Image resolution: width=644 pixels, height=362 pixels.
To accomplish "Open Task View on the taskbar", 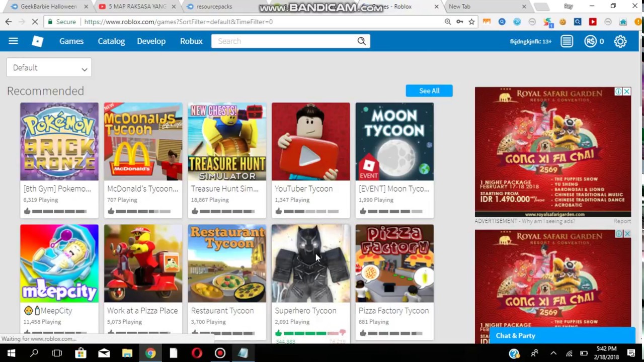I will click(57, 353).
